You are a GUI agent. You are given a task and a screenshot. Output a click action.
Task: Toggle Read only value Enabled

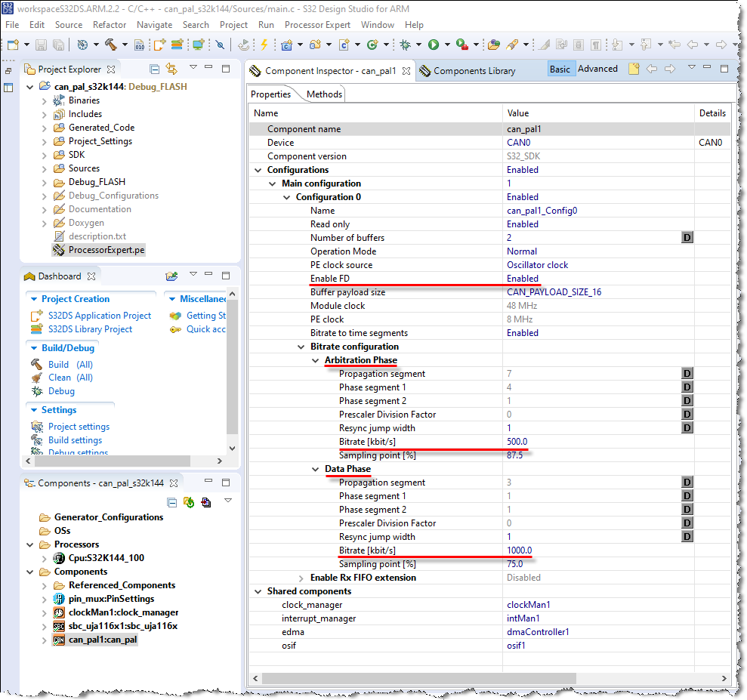tap(523, 224)
